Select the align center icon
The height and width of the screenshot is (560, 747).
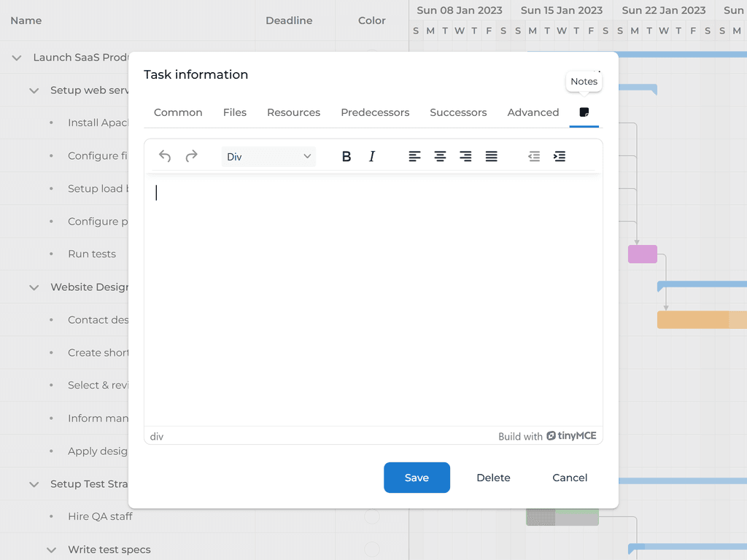tap(440, 156)
